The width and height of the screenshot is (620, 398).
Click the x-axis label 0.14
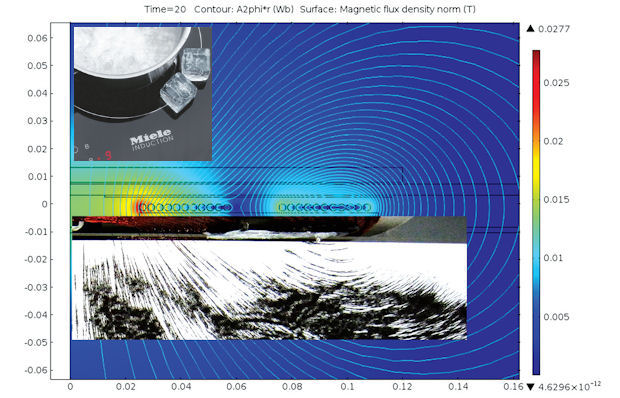point(458,387)
